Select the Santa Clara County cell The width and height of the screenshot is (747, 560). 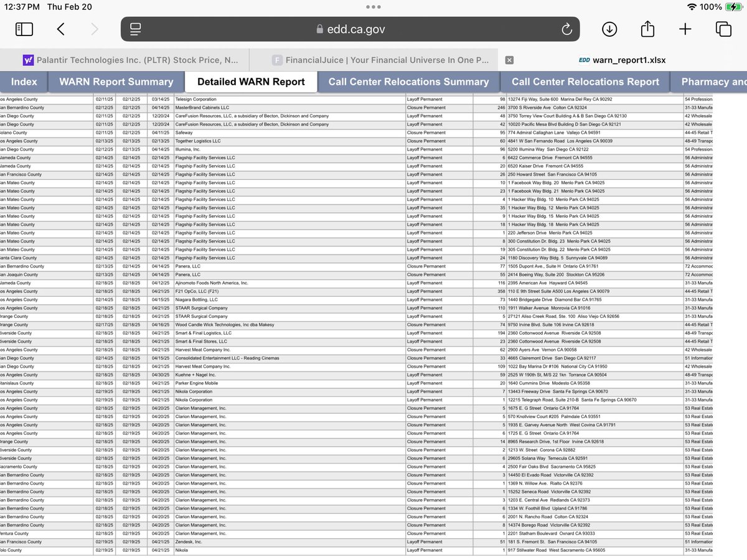[46, 258]
